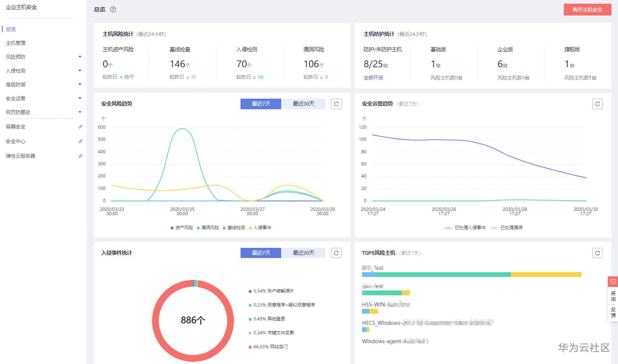
Task: Click the 886个 donut chart center
Action: point(193,320)
